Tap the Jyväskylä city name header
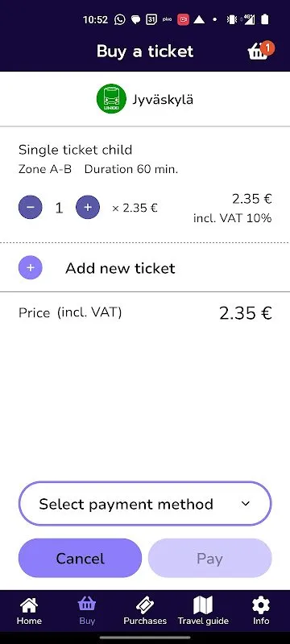The image size is (290, 644). point(162,99)
